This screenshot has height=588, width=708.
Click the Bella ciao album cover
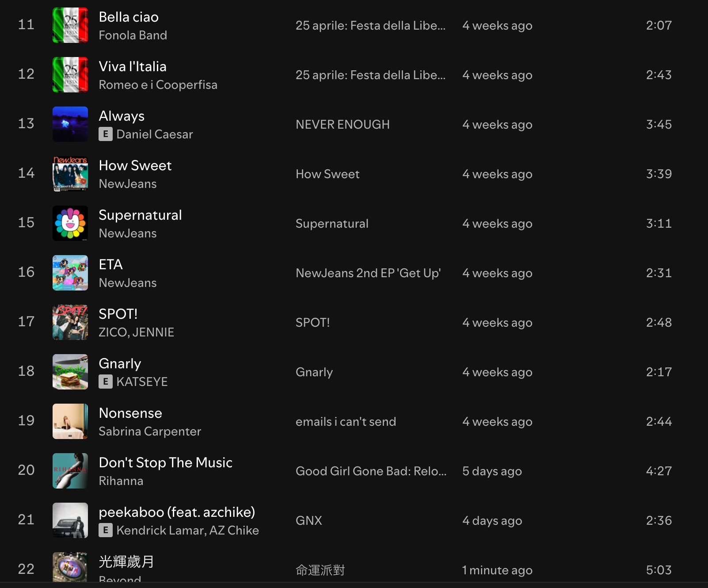[x=70, y=25]
